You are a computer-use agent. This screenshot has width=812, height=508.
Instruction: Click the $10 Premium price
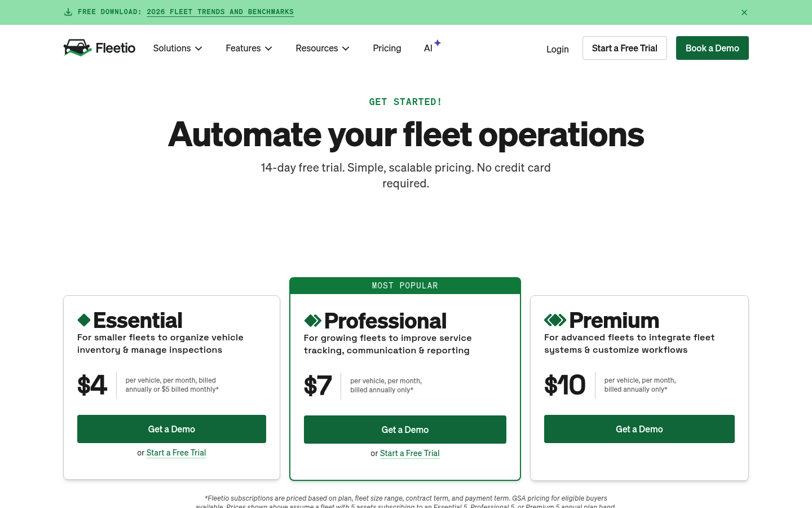pos(564,385)
